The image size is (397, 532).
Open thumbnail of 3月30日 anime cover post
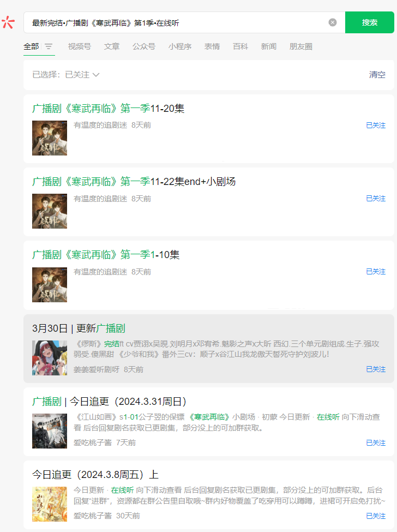[x=50, y=357]
